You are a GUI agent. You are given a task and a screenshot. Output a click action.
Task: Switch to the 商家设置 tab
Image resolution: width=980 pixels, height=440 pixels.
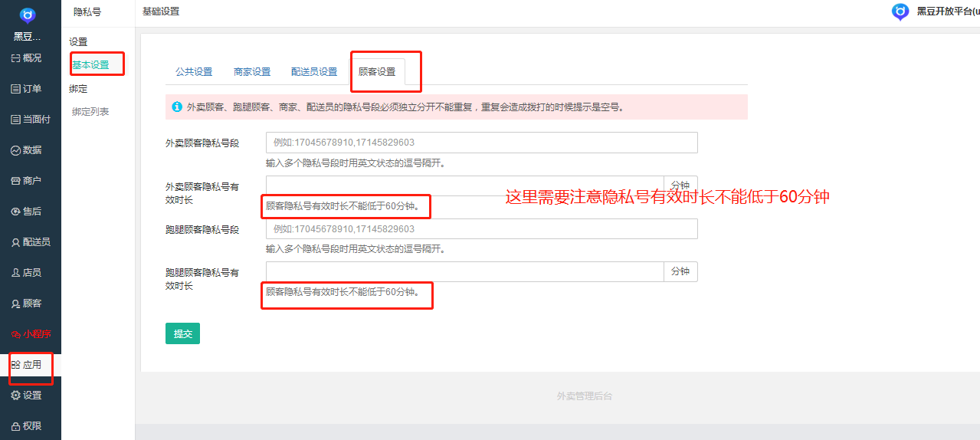click(x=252, y=72)
